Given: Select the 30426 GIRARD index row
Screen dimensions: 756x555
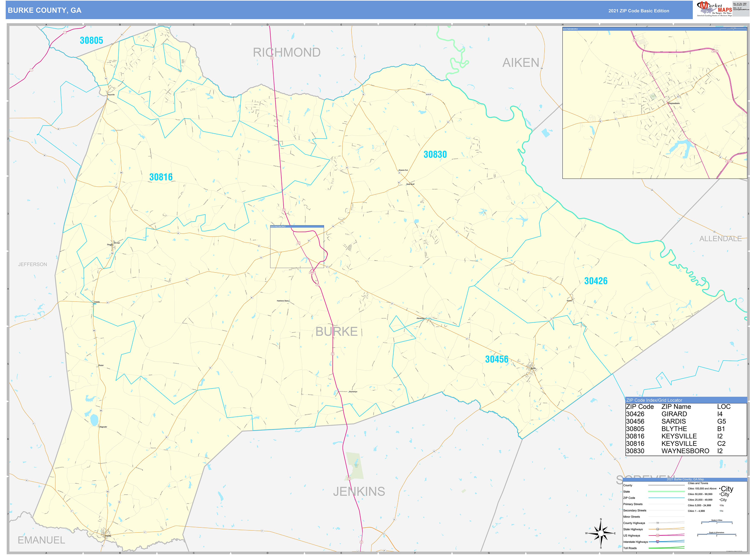Looking at the screenshot, I should click(686, 414).
